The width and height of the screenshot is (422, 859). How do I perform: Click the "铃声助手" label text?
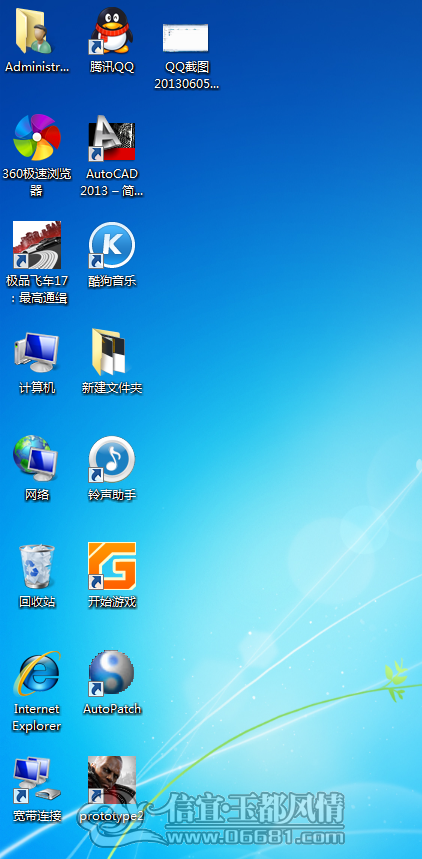[112, 495]
